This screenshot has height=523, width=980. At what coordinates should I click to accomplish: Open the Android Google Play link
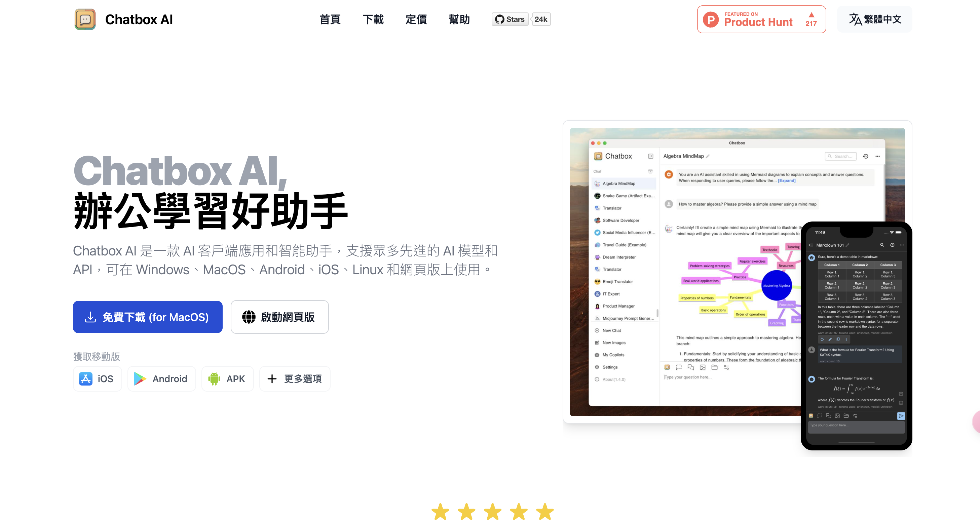[x=161, y=379]
